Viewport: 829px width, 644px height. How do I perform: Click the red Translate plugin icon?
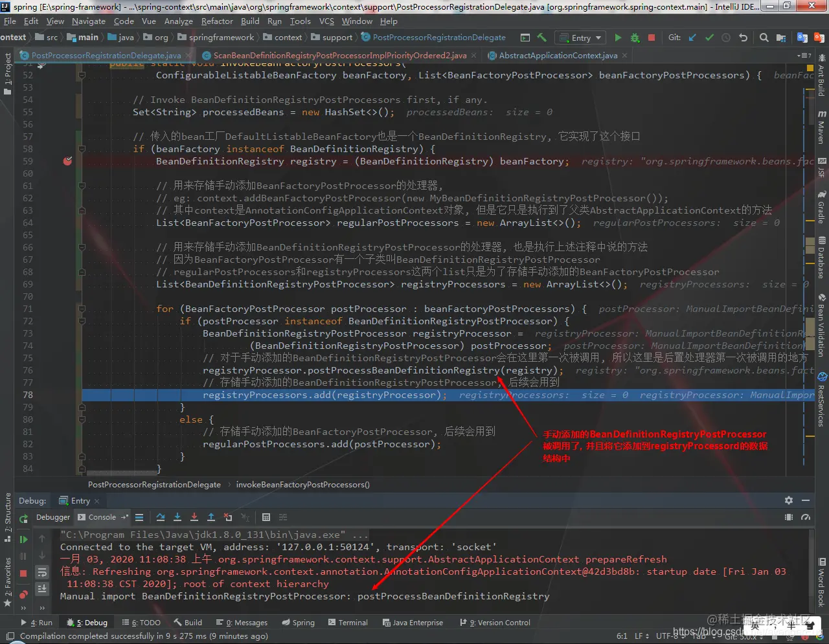pos(818,38)
